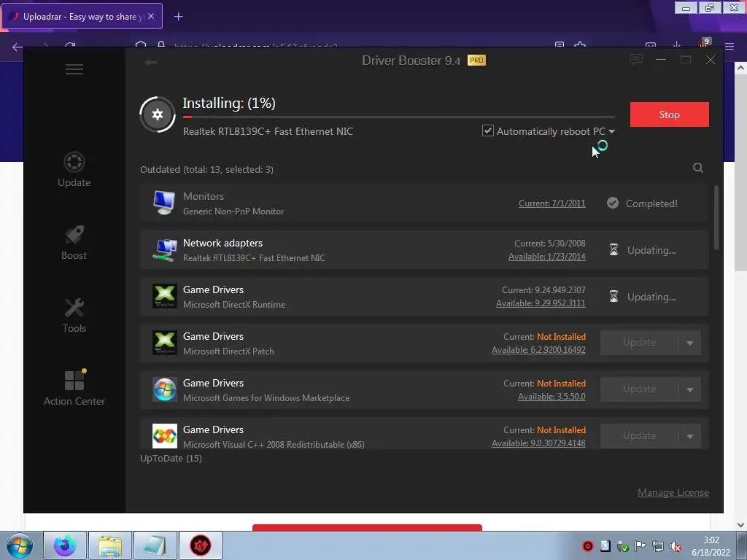The width and height of the screenshot is (747, 560).
Task: Open the Action Center in sidebar
Action: pyautogui.click(x=74, y=388)
